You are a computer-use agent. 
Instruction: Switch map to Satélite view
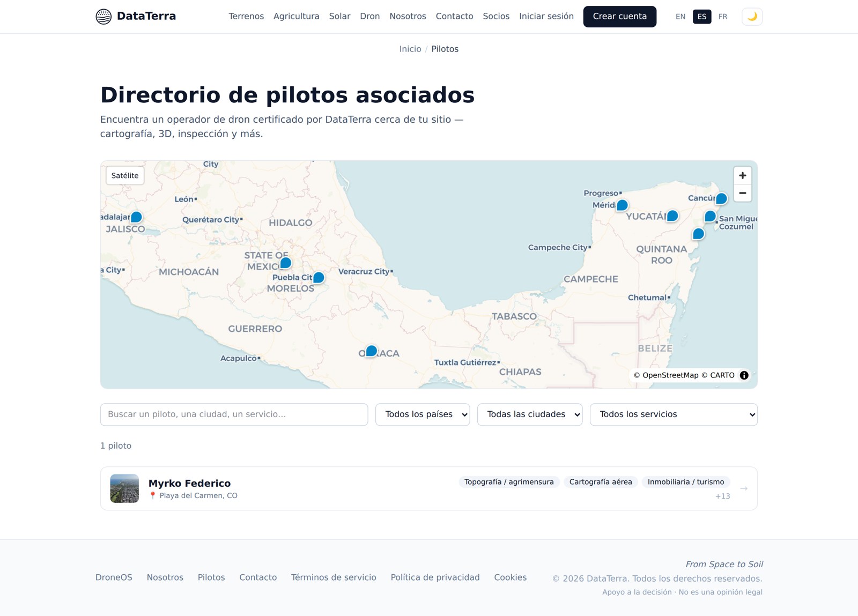tap(125, 175)
